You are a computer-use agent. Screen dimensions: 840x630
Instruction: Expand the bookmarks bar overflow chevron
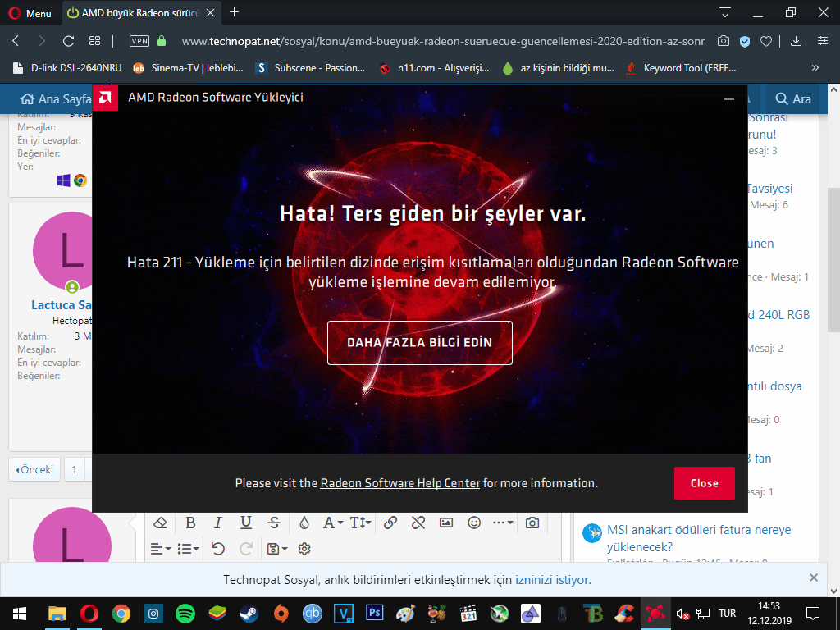pos(815,67)
